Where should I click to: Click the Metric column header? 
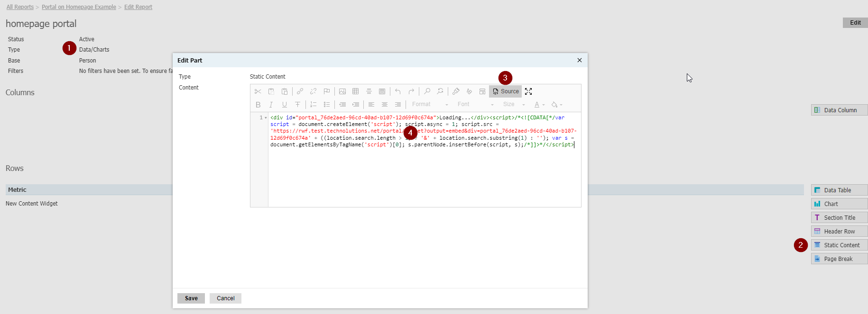pos(17,190)
